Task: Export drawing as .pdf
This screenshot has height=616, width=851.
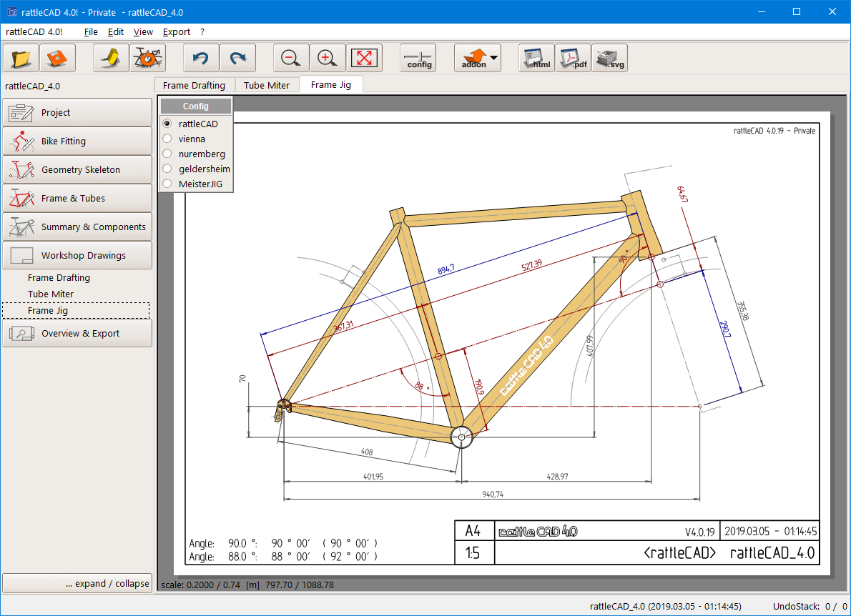Action: (573, 58)
